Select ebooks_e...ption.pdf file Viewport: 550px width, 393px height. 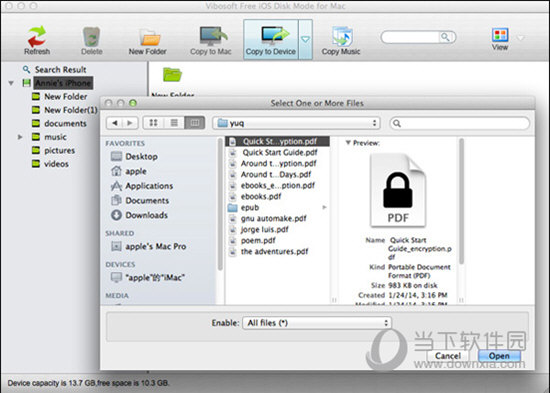[277, 186]
